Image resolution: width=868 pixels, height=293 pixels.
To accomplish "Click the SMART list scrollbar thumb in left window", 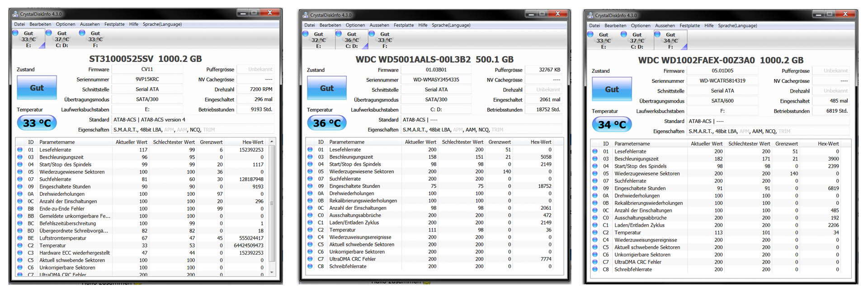I will click(x=272, y=203).
